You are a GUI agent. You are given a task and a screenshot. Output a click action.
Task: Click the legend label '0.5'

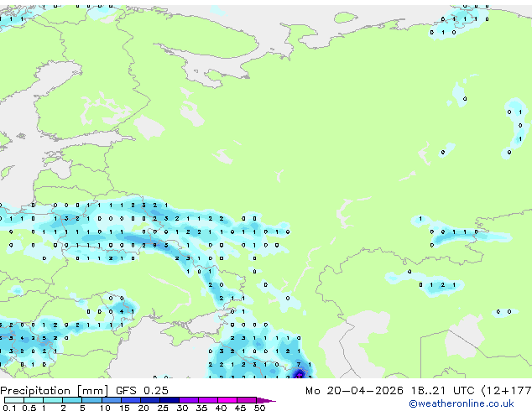pos(29,408)
